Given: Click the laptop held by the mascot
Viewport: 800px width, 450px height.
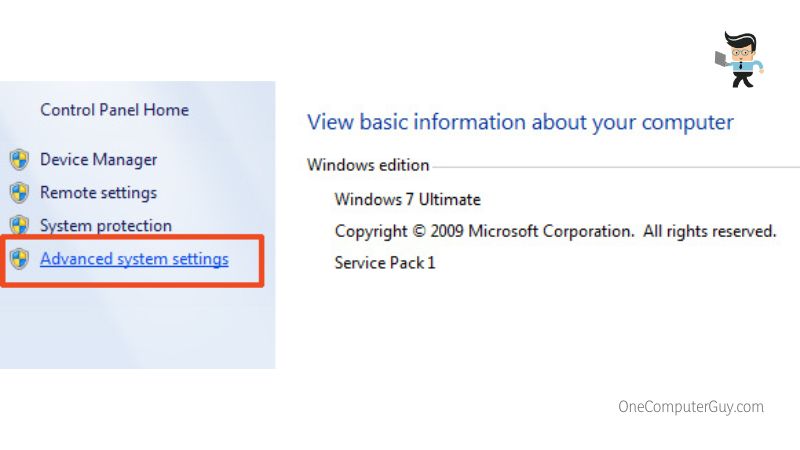Looking at the screenshot, I should tap(720, 59).
